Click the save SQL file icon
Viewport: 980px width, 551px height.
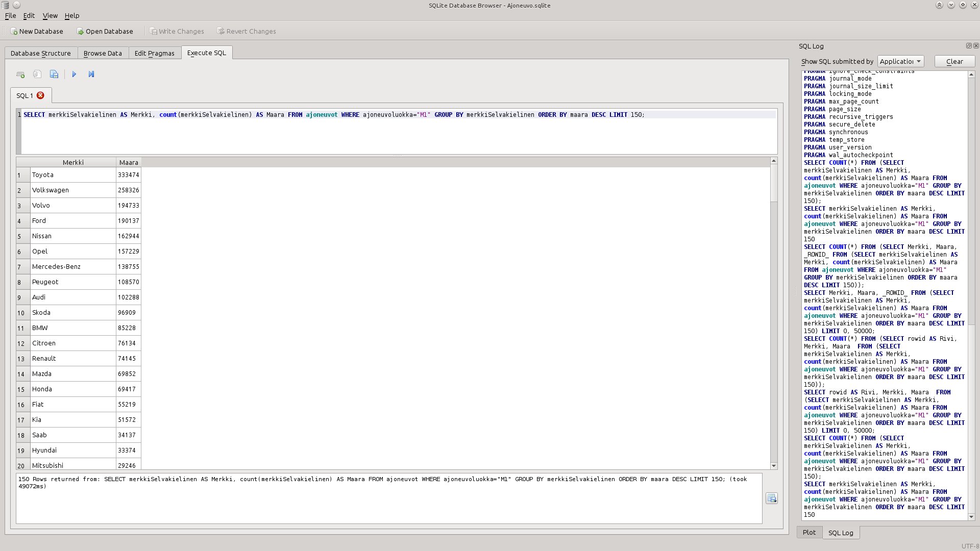(x=54, y=74)
